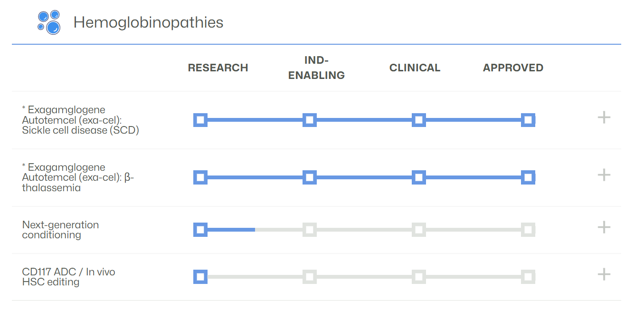Expand the exa-cel β-thalassemia row details
The height and width of the screenshot is (312, 644).
click(604, 175)
